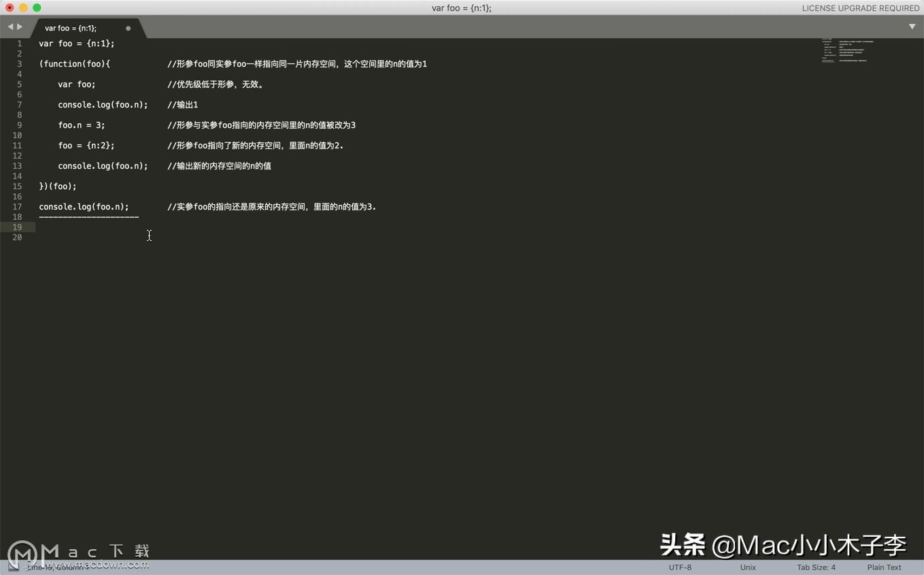Click the minimap code preview
Screen dimensions: 924x575
pyautogui.click(x=847, y=51)
